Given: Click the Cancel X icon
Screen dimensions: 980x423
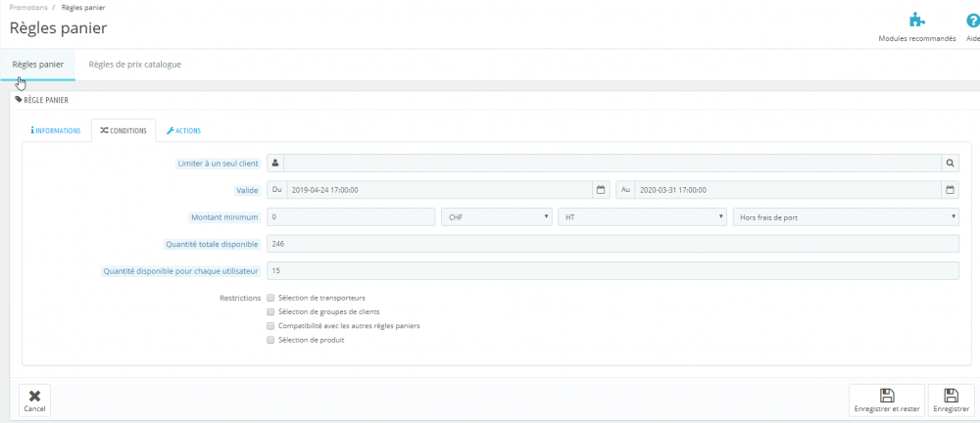Looking at the screenshot, I should tap(35, 399).
